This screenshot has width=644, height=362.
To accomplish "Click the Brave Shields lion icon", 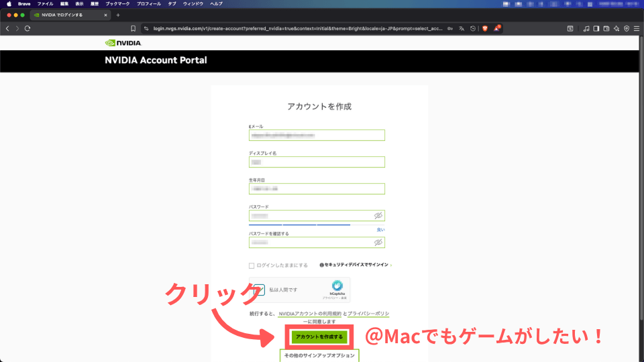I will tap(485, 28).
